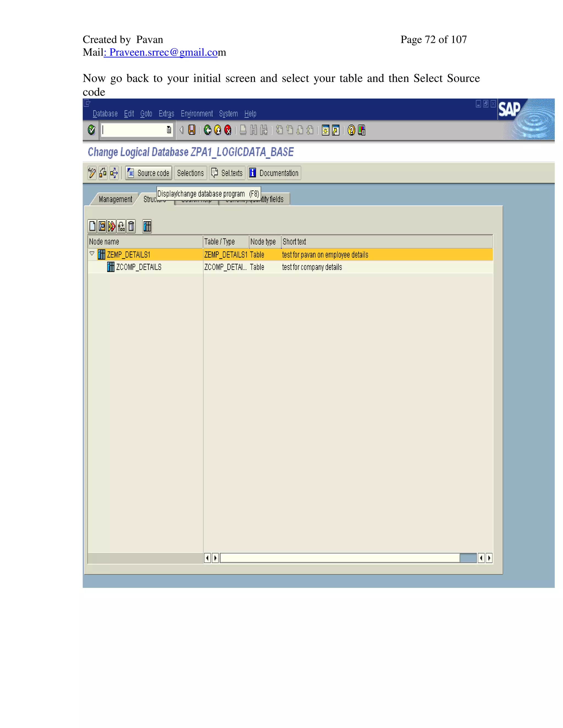The width and height of the screenshot is (563, 728).
Task: Click scroll-left arrow at left of scrollbar
Action: click(x=207, y=558)
